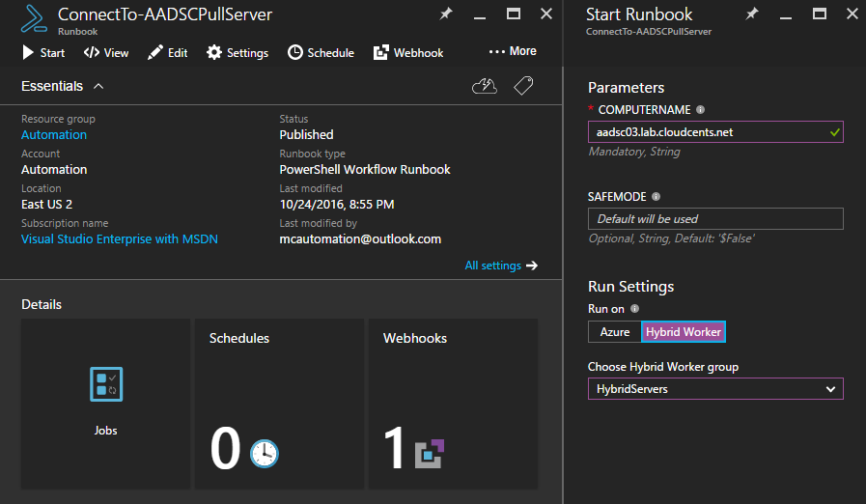The height and width of the screenshot is (504, 866).
Task: Open the Hybrid Worker group dropdown
Action: click(715, 389)
